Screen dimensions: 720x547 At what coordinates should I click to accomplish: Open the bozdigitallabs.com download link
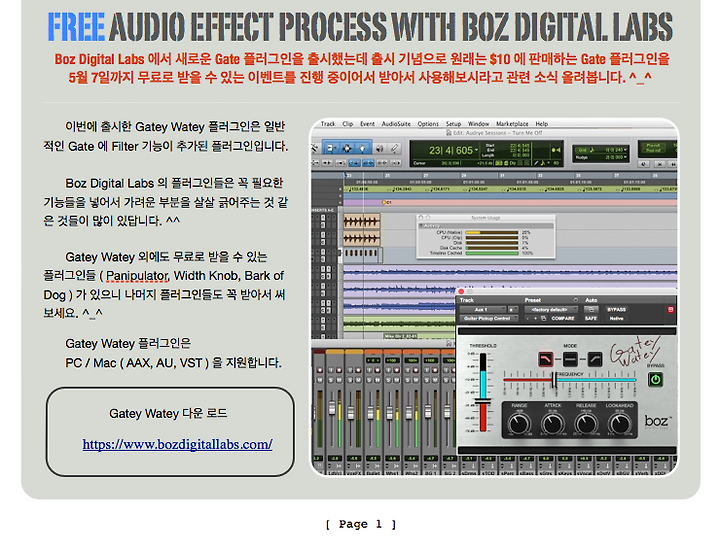click(177, 444)
